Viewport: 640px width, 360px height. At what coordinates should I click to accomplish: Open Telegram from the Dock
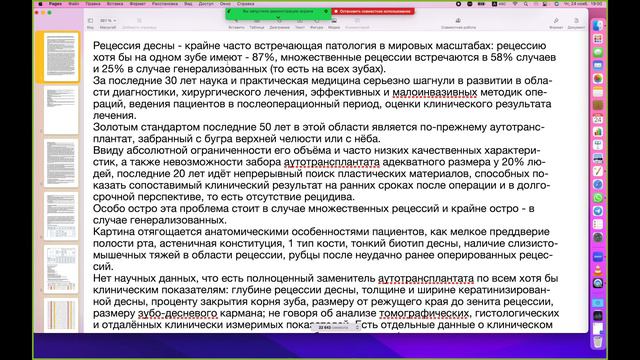pos(598,211)
